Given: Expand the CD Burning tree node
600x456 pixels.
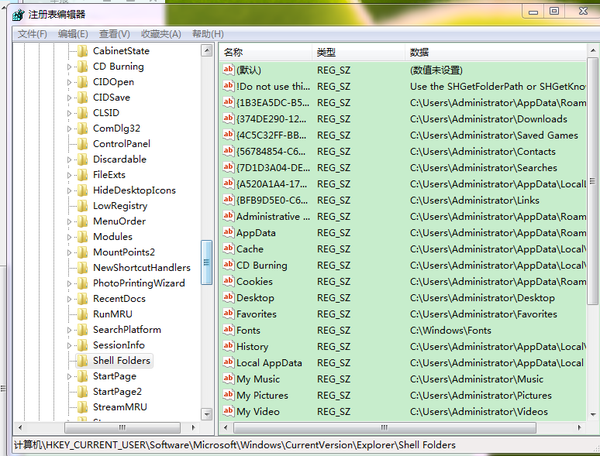Looking at the screenshot, I should coord(69,67).
